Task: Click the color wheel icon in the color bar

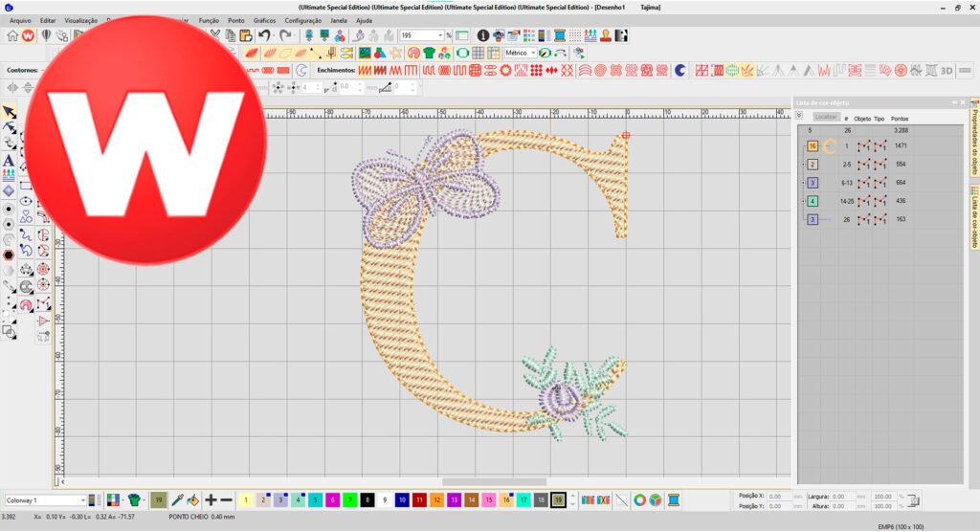Action: click(x=639, y=500)
